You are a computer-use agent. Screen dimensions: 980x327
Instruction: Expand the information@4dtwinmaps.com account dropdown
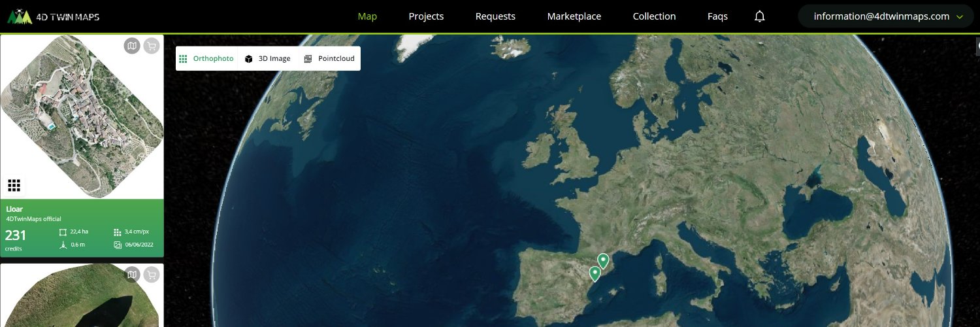tap(886, 16)
